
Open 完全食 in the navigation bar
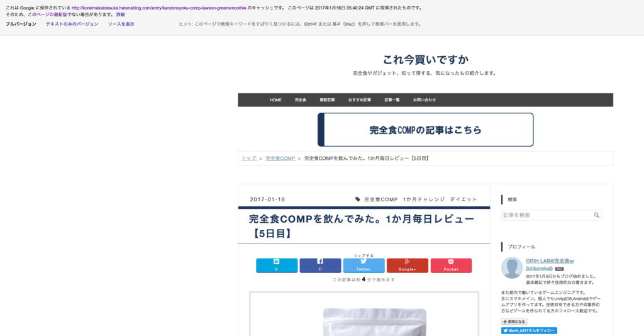[300, 100]
